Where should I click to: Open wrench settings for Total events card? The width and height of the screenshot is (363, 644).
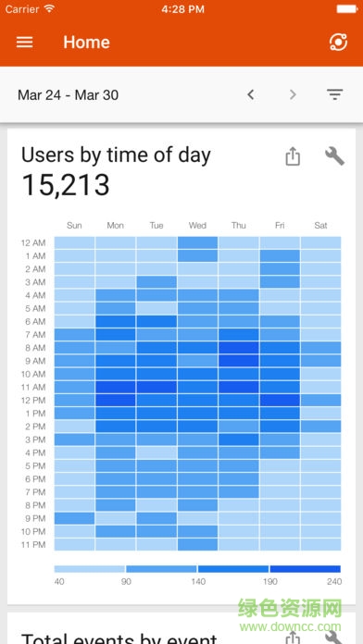point(334,638)
